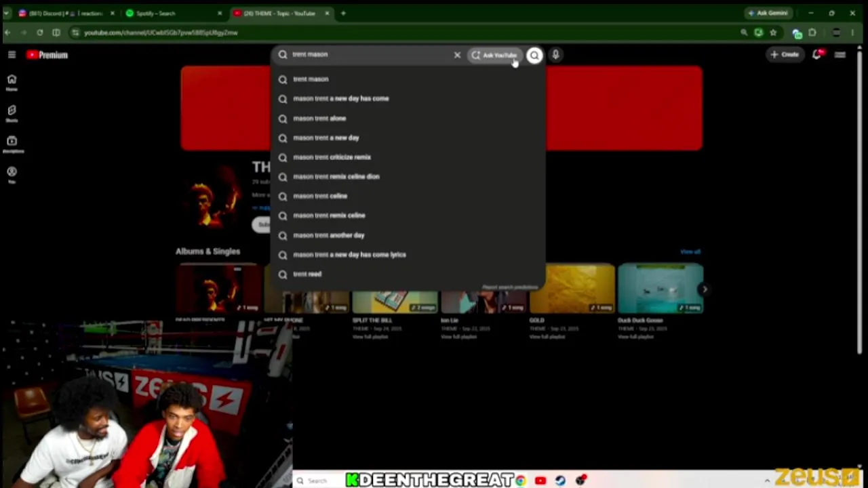
Task: Select 'mason trent remix celine dion' suggestion
Action: tap(408, 177)
